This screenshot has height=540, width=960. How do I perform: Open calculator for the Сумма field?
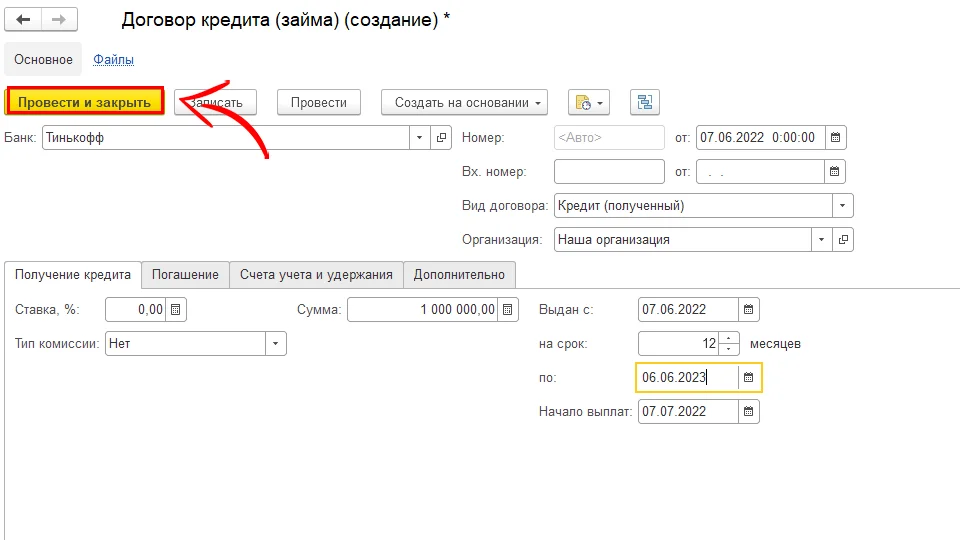point(508,310)
